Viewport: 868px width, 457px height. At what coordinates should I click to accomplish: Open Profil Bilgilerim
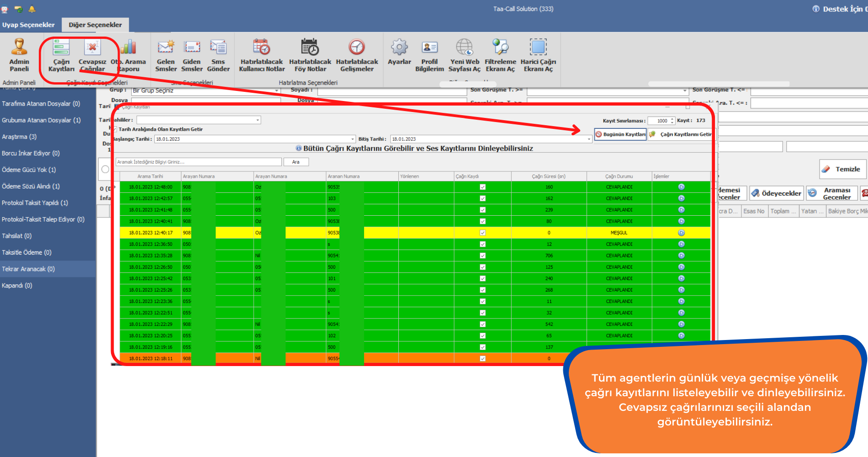429,55
